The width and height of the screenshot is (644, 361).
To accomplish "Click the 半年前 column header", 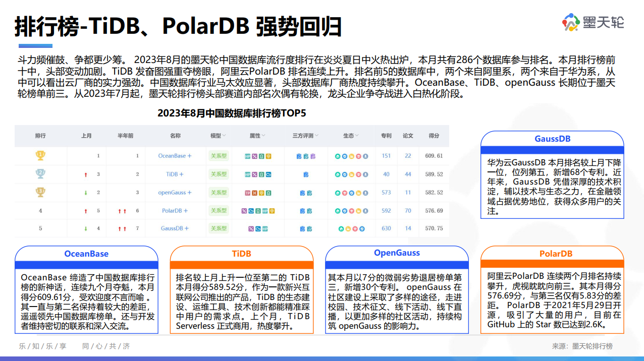I will point(126,136).
